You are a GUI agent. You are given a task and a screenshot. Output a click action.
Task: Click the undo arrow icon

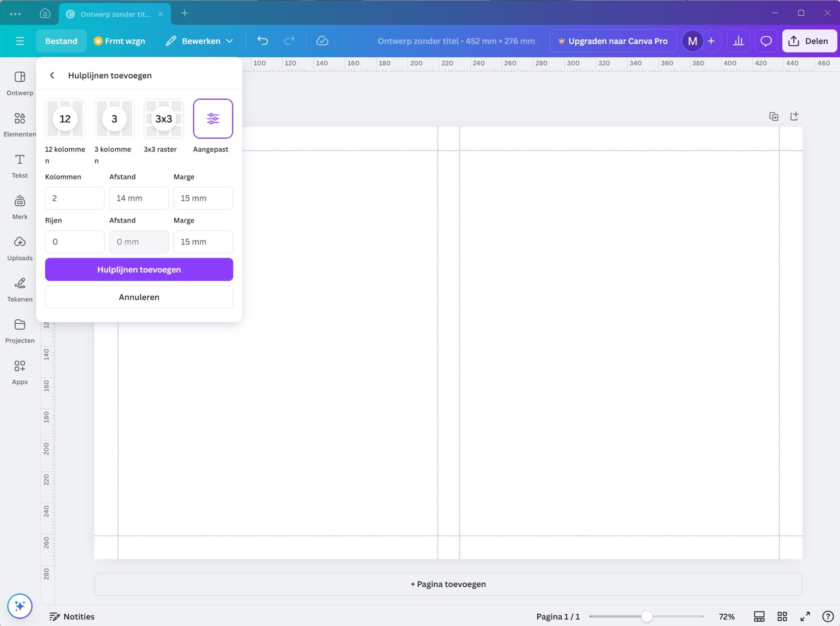(262, 41)
